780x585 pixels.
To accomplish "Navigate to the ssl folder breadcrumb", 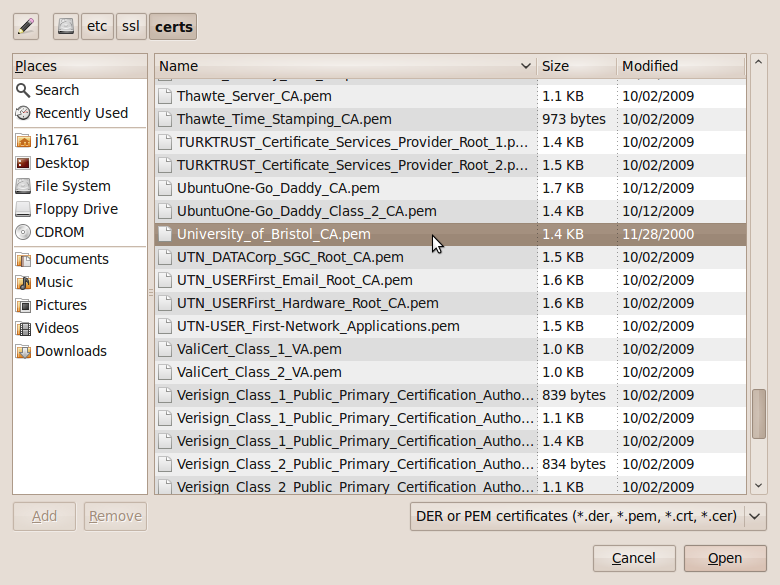I will click(131, 26).
